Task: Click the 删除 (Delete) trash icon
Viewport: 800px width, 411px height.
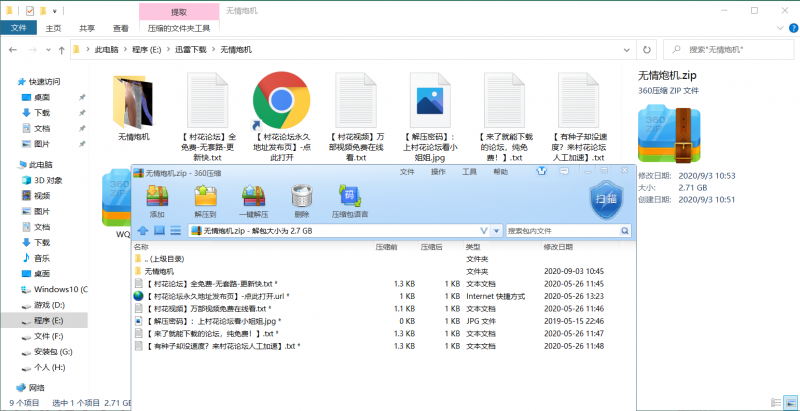Action: 301,199
